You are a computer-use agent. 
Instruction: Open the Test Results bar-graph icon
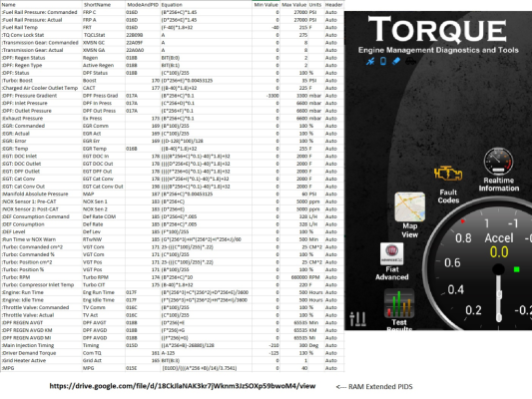click(399, 303)
